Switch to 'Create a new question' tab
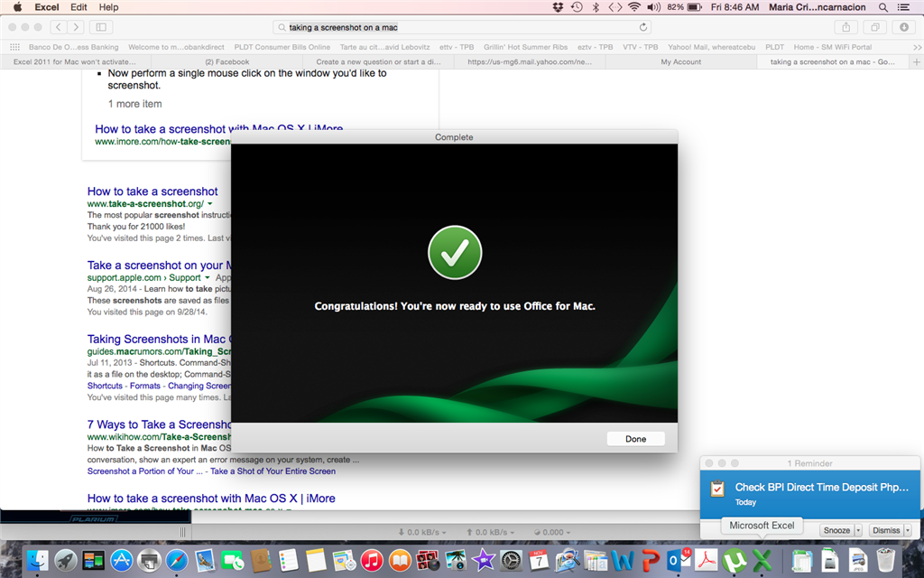924x578 pixels. 378,62
